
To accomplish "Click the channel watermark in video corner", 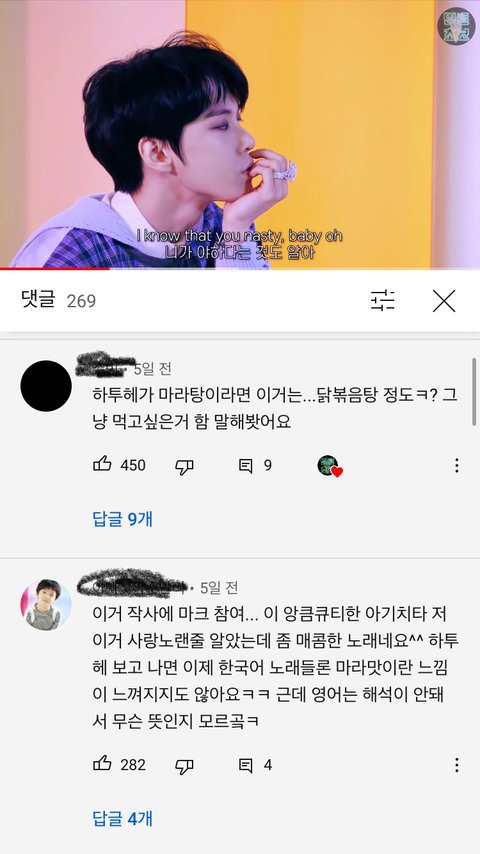I will (456, 26).
